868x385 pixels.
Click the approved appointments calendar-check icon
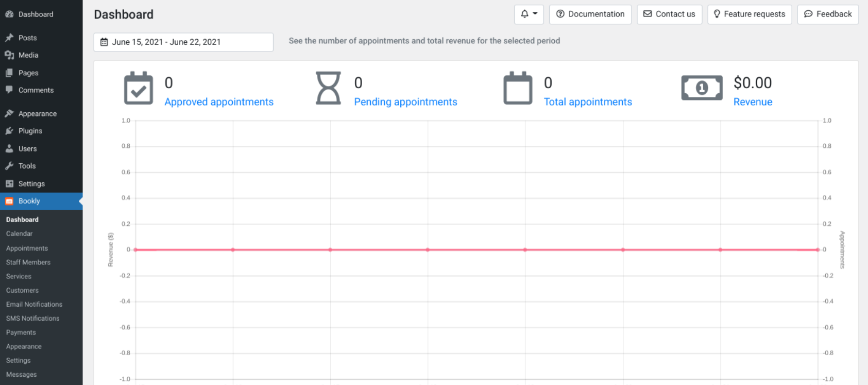139,89
